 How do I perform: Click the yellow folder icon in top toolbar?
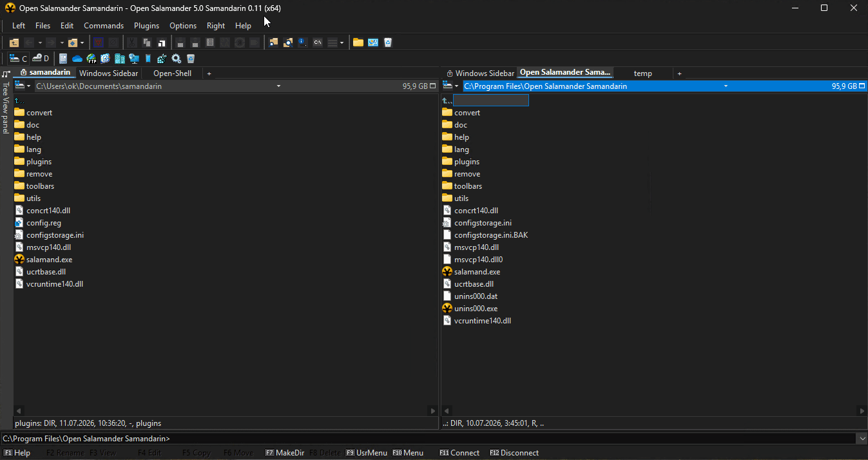click(358, 43)
